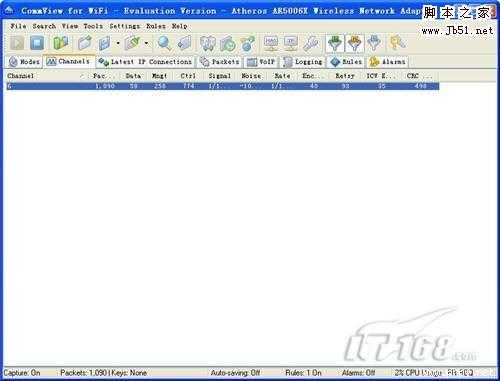
Task: Sort by the Noise column header
Action: tap(251, 76)
